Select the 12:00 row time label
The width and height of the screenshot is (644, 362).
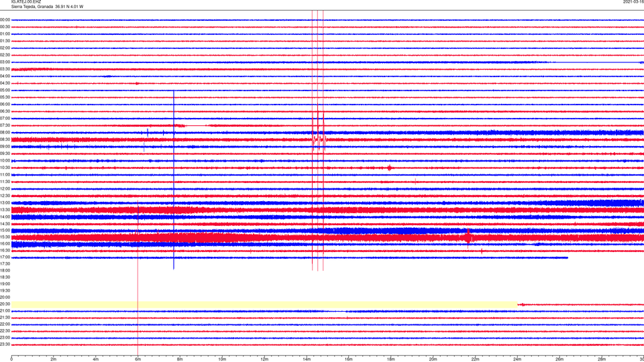(x=5, y=188)
